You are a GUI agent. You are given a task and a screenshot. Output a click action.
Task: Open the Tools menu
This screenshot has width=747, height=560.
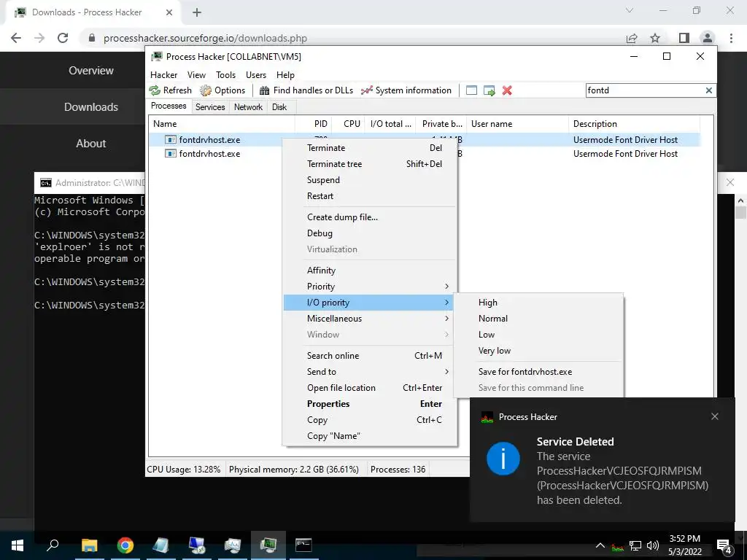[x=226, y=75]
